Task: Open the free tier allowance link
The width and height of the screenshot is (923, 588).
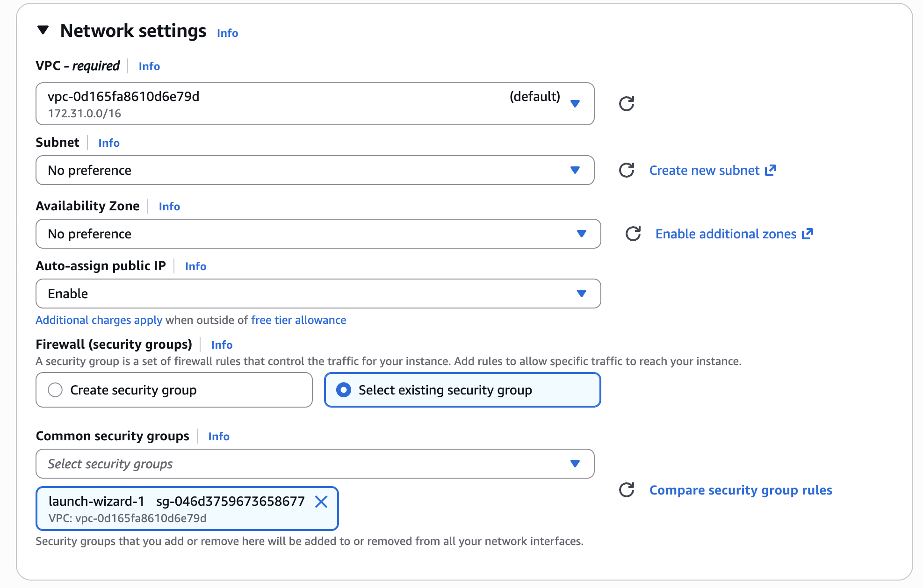Action: [298, 320]
